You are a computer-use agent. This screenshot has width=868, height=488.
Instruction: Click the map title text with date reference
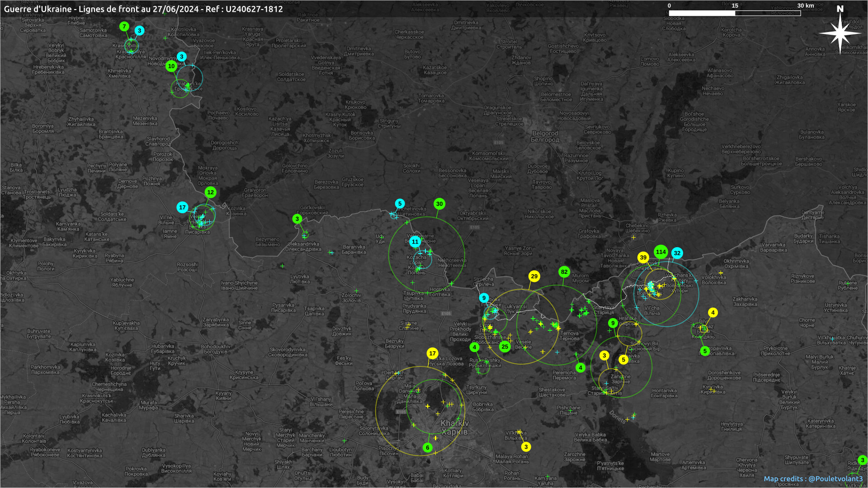(x=143, y=9)
